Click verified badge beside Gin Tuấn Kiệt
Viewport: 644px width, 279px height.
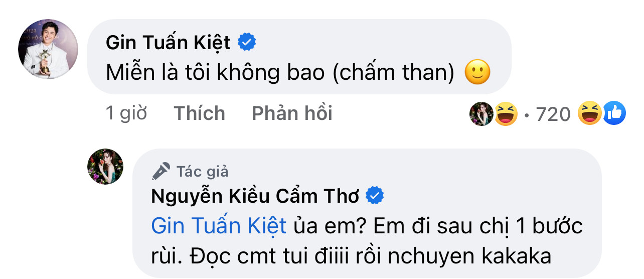tap(246, 43)
